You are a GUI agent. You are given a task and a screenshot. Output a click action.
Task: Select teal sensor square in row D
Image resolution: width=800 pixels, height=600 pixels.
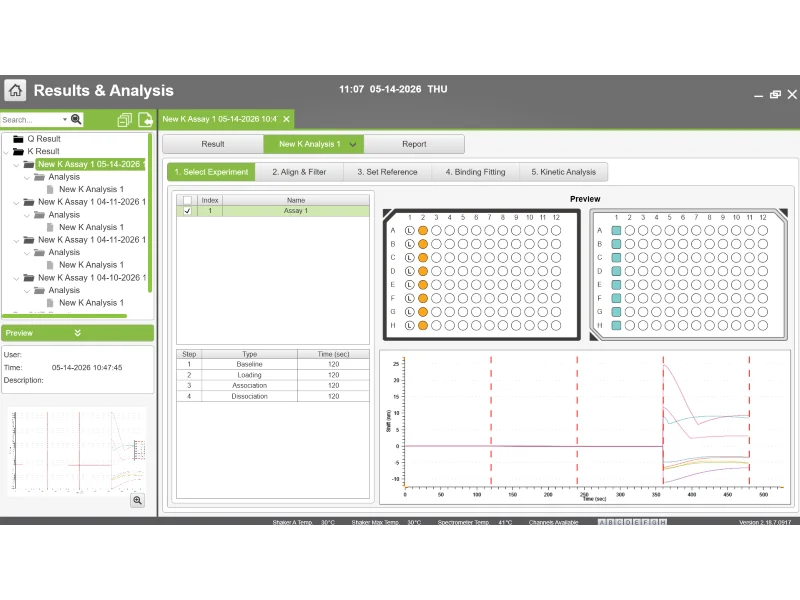(x=616, y=271)
